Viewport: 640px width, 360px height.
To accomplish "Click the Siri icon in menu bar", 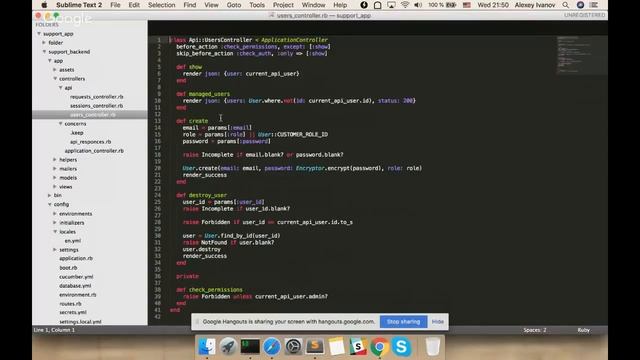I will tap(580, 5).
